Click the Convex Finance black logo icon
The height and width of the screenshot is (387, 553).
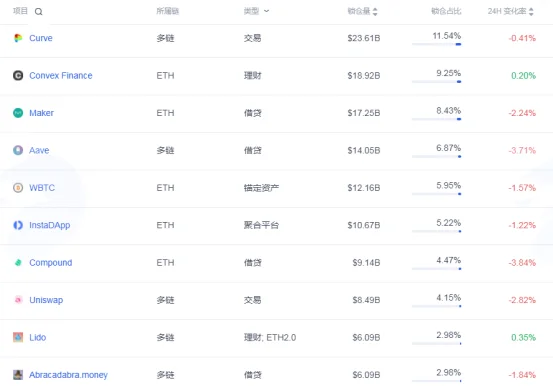point(18,75)
